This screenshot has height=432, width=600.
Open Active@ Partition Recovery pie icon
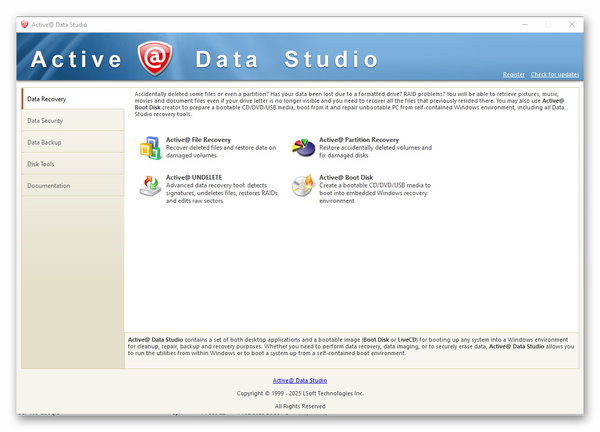pos(303,148)
